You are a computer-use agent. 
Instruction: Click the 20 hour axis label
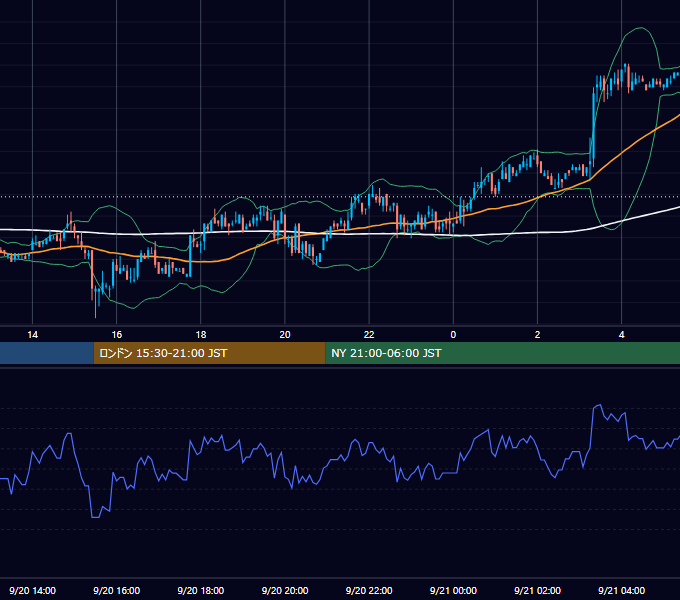click(x=285, y=335)
